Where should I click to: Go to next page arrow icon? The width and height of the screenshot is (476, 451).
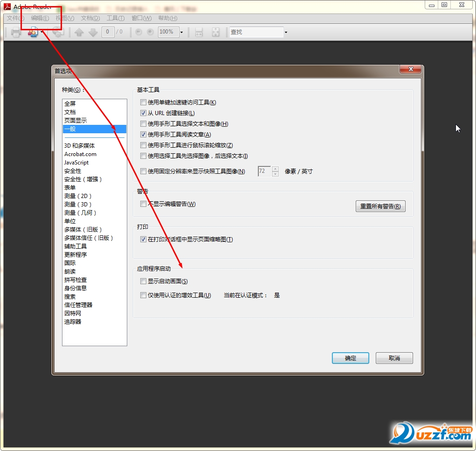pyautogui.click(x=93, y=32)
